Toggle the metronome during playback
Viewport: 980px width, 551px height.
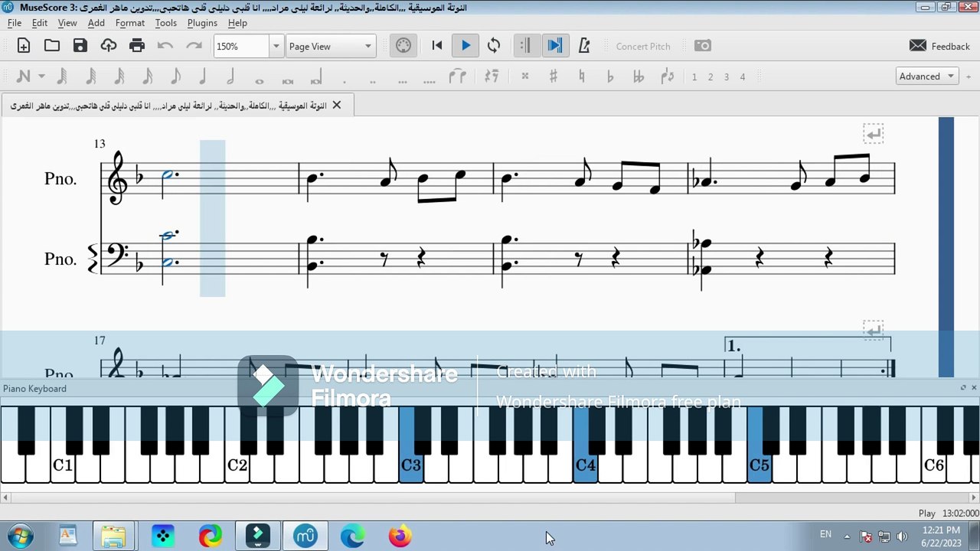[x=584, y=46]
